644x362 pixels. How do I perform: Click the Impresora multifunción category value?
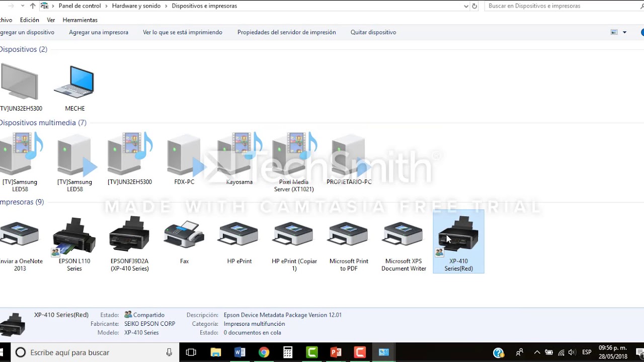coord(254,324)
